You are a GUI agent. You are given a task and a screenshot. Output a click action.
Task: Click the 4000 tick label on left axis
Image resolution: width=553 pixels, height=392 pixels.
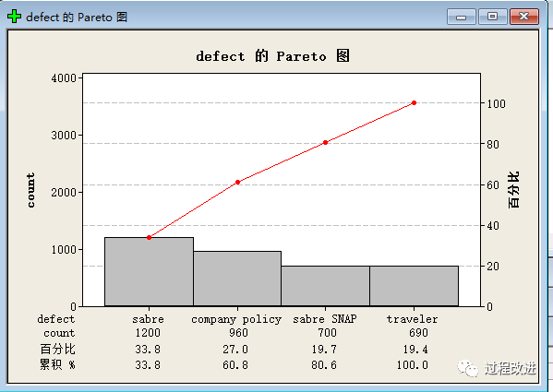click(64, 78)
